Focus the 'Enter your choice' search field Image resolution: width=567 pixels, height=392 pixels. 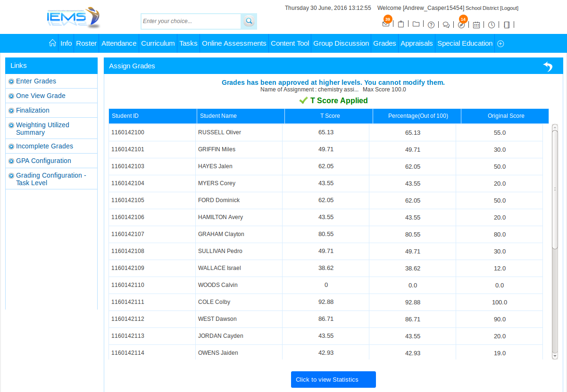(x=191, y=21)
